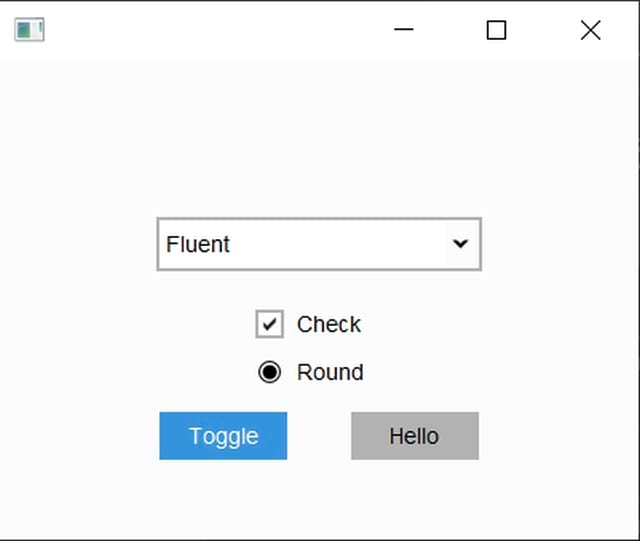The height and width of the screenshot is (541, 640).
Task: Click the blank area above the combo box
Action: 319,139
